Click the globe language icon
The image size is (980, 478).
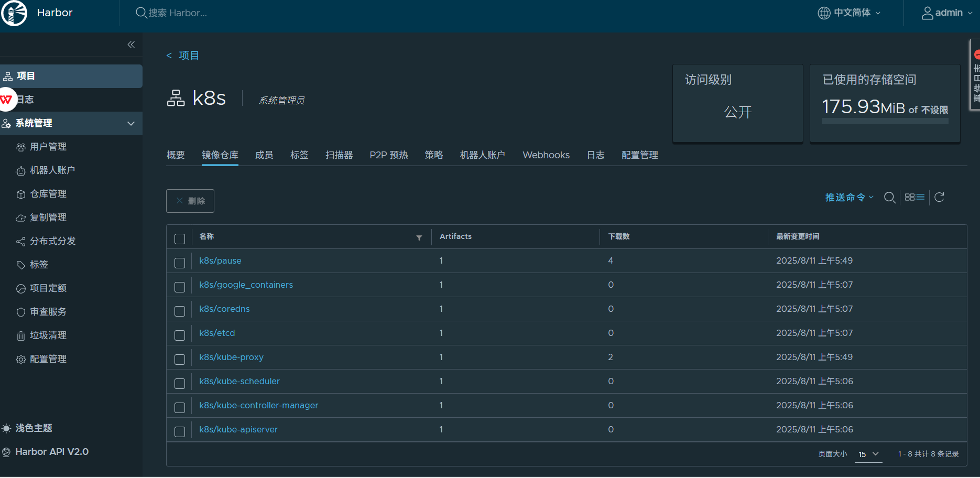pyautogui.click(x=824, y=13)
